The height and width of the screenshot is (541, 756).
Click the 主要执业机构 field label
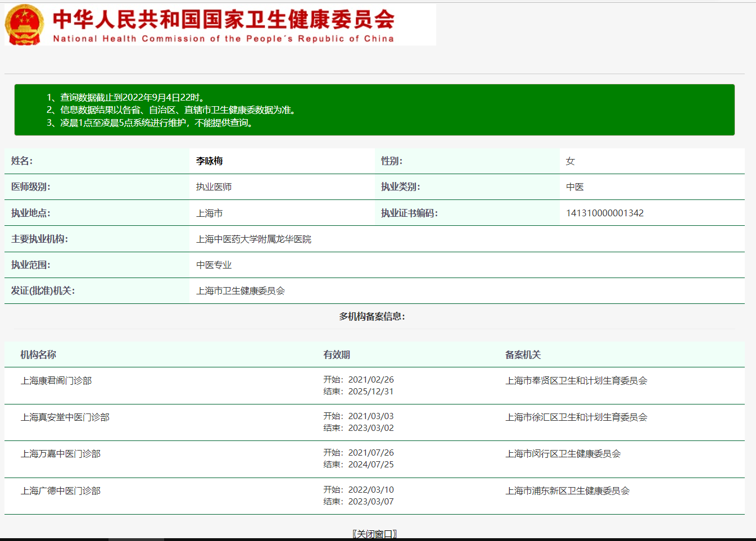coord(39,239)
